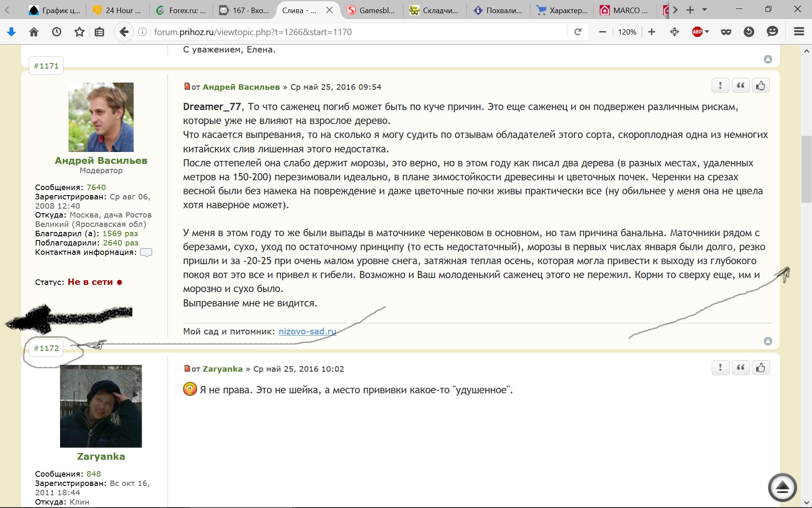Screen dimensions: 812x508
Task: Switch to the Gamesbl... tab
Action: click(x=371, y=11)
